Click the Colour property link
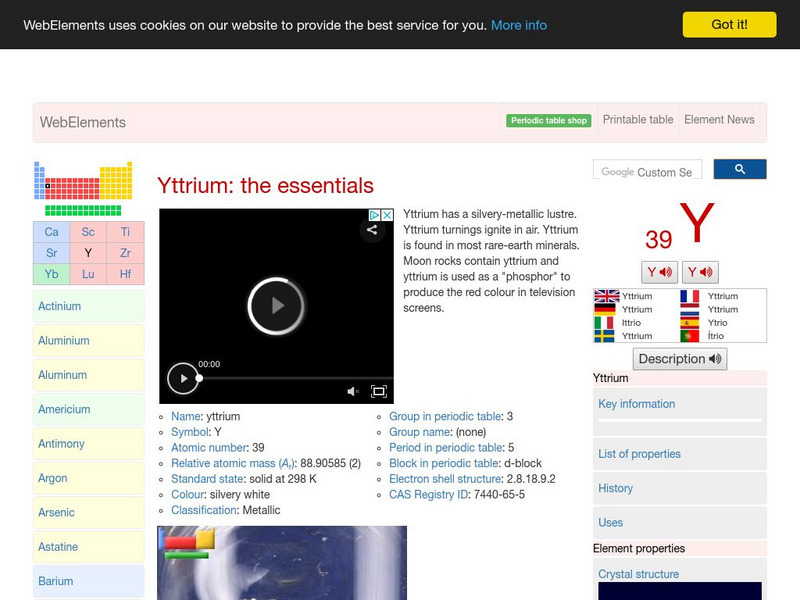800x600 pixels. [x=188, y=494]
